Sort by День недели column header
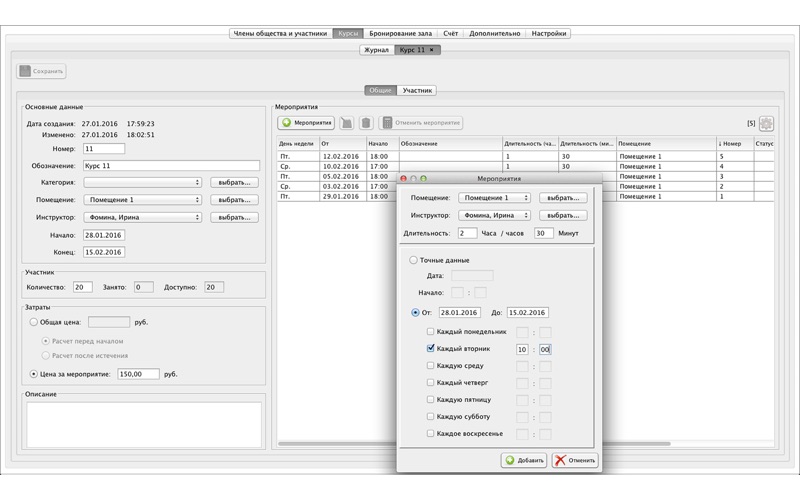 [298, 144]
